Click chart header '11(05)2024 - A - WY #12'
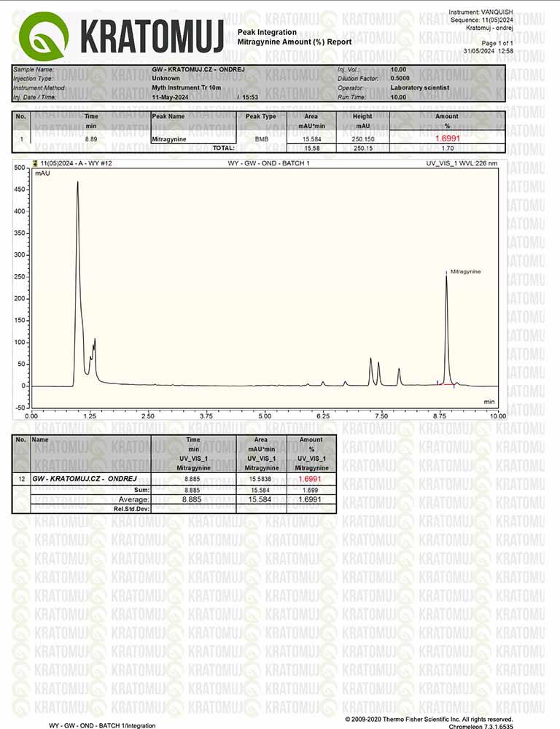The width and height of the screenshot is (560, 729). [77, 163]
